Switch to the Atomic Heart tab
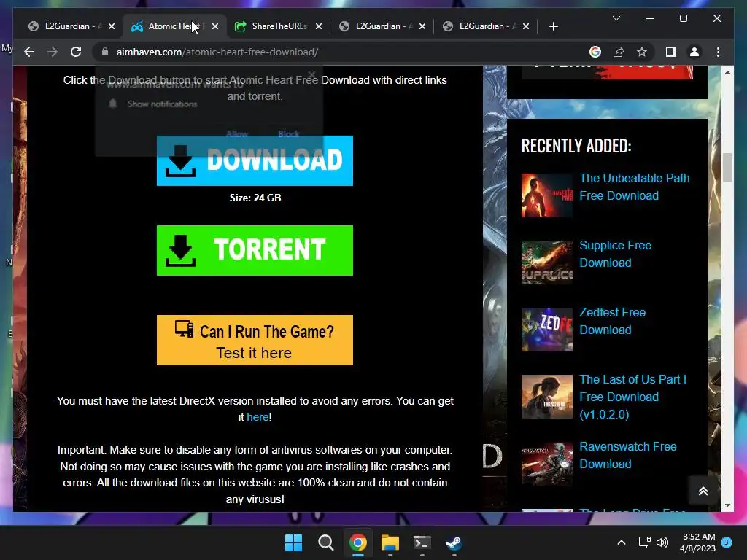Image resolution: width=747 pixels, height=560 pixels. coord(174,26)
